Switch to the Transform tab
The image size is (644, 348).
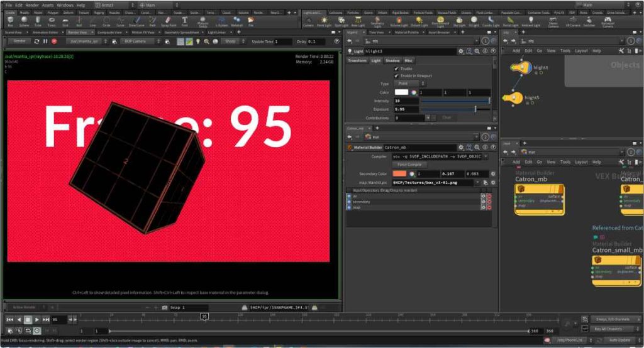(x=357, y=60)
